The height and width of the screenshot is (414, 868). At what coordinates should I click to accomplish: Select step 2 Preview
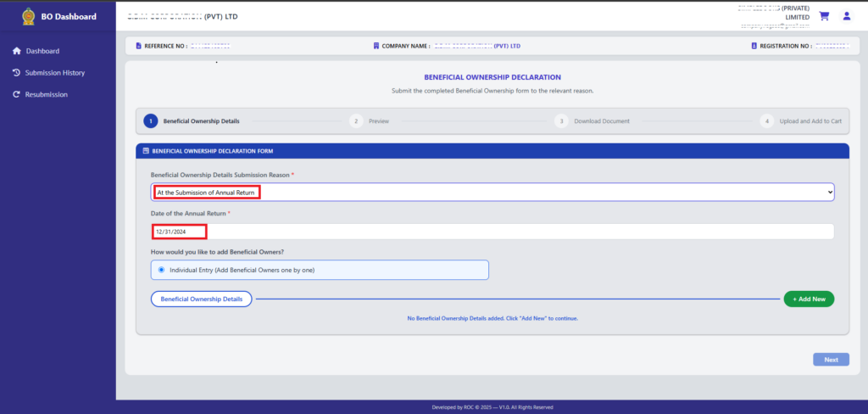point(370,120)
